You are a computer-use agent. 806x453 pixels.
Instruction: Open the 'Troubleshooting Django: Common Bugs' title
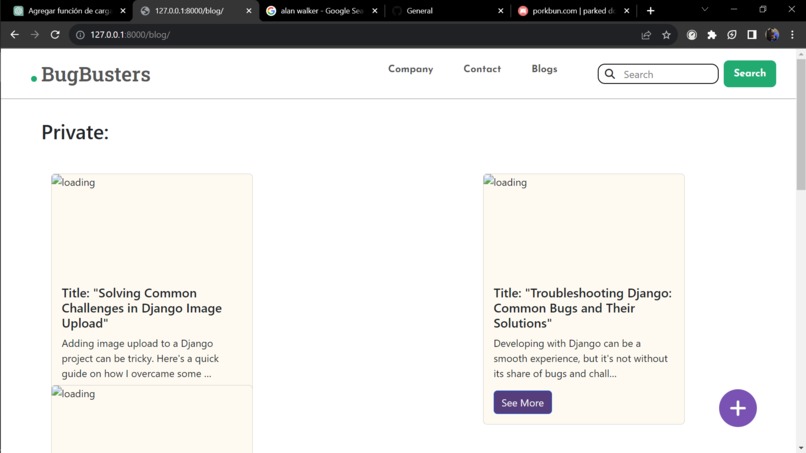582,308
